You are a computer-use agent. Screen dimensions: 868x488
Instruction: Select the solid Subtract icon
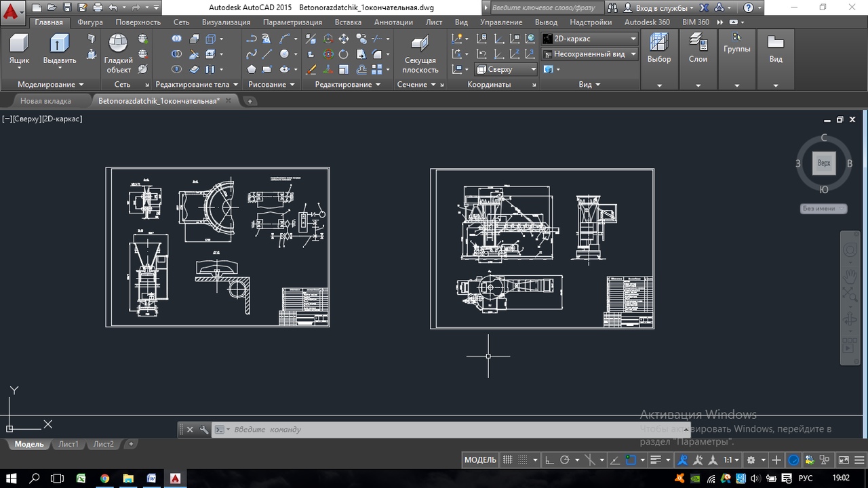pos(176,54)
